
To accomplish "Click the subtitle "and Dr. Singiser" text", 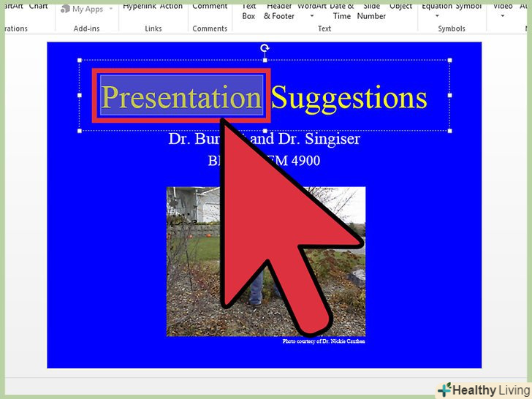I will tap(304, 139).
